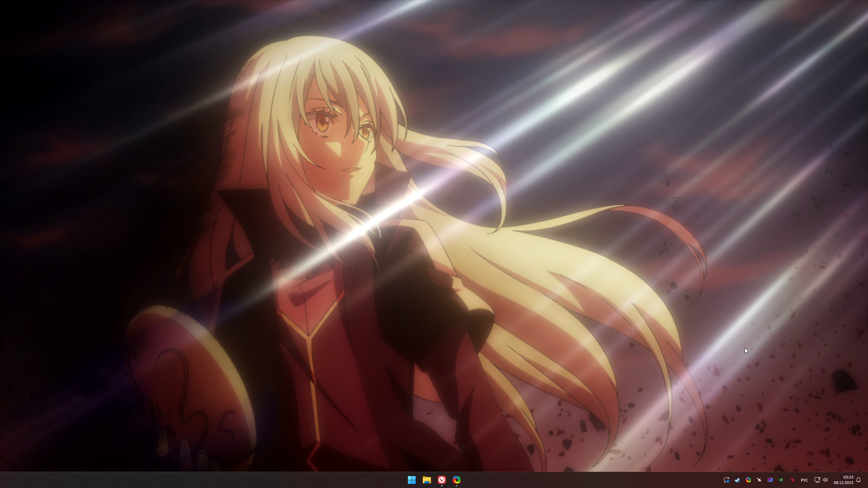Click an empty area of the taskbar

click(203, 480)
